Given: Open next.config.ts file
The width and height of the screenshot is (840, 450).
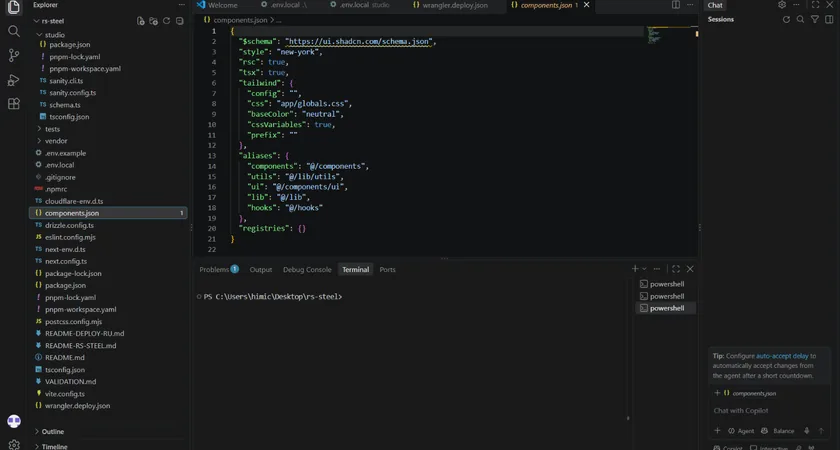Looking at the screenshot, I should pos(65,261).
